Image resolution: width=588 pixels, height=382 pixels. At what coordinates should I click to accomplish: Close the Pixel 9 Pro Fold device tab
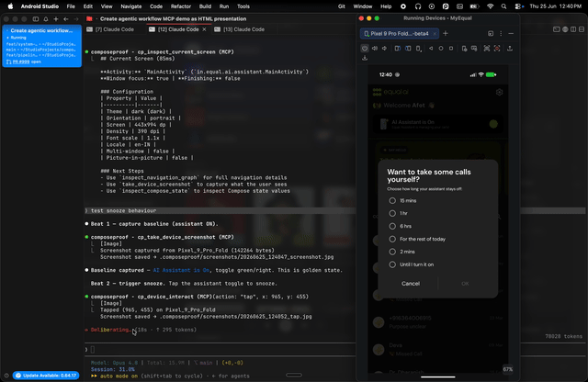435,34
